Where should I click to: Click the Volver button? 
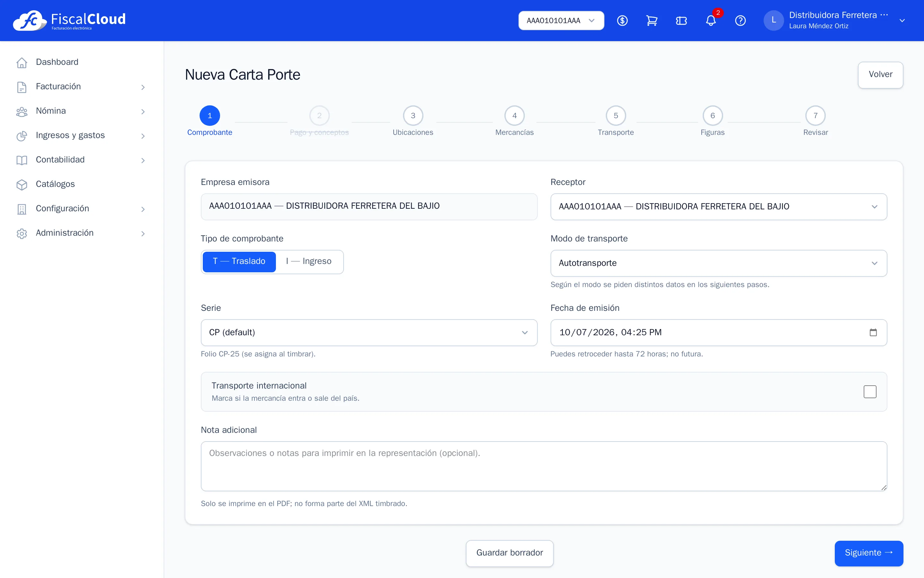880,75
